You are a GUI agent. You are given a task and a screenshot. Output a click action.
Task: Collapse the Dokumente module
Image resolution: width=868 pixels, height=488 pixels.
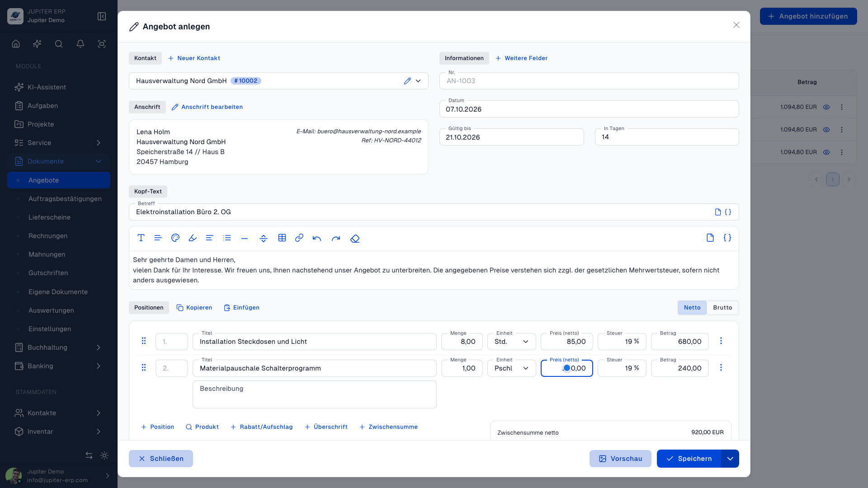[x=59, y=161]
